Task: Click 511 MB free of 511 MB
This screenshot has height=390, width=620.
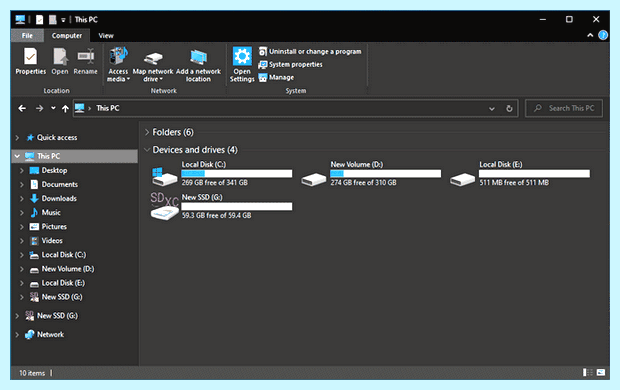Action: click(x=514, y=183)
